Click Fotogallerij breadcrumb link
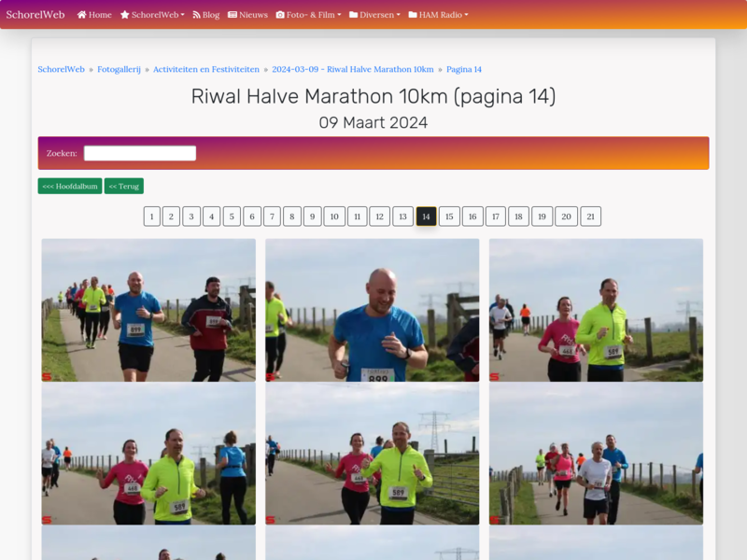This screenshot has width=747, height=560. (x=120, y=69)
